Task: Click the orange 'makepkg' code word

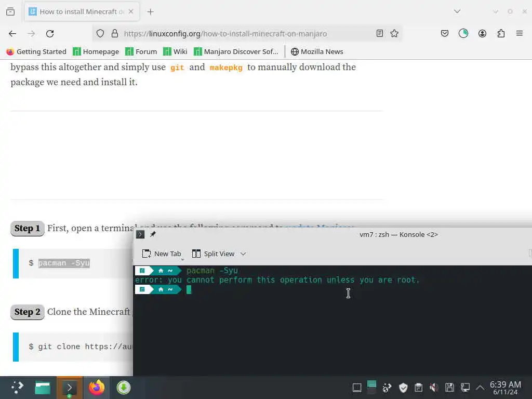Action: coord(226,68)
